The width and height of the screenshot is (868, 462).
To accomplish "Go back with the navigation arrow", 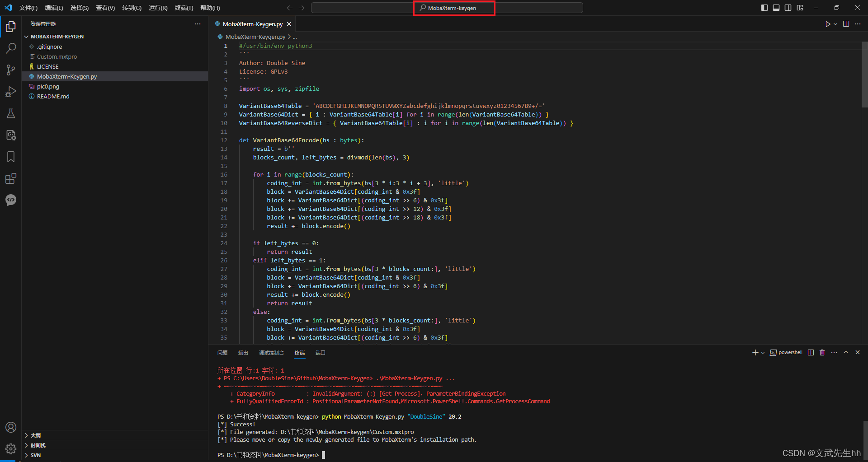I will (x=290, y=8).
